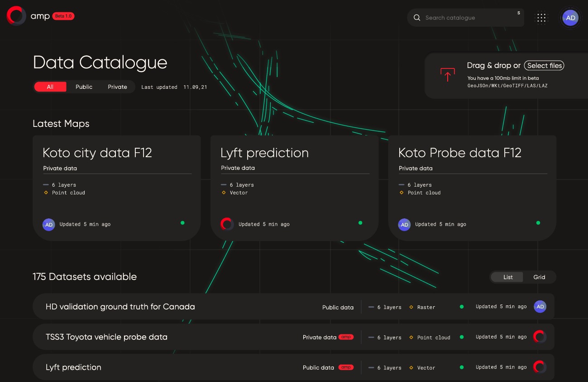Click the search magnifier icon
The height and width of the screenshot is (382, 588).
pos(417,18)
